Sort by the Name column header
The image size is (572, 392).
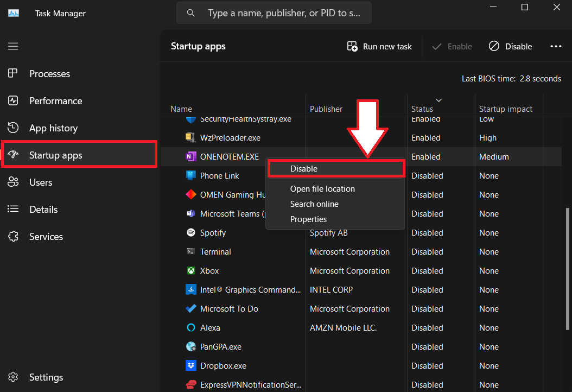click(181, 109)
